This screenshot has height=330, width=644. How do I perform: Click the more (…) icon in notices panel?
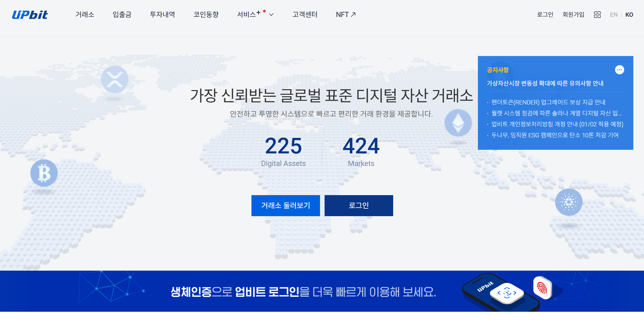click(619, 70)
